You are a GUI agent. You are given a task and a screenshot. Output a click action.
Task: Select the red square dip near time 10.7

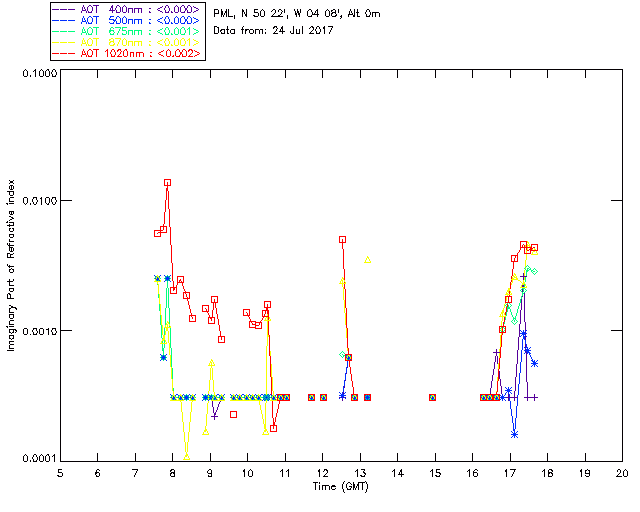[x=273, y=428]
